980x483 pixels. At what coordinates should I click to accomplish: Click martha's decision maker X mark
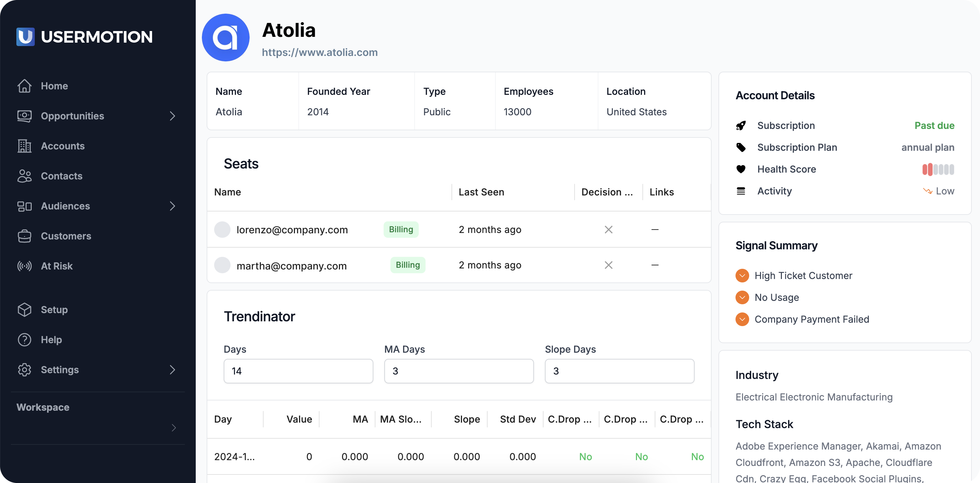[608, 265]
